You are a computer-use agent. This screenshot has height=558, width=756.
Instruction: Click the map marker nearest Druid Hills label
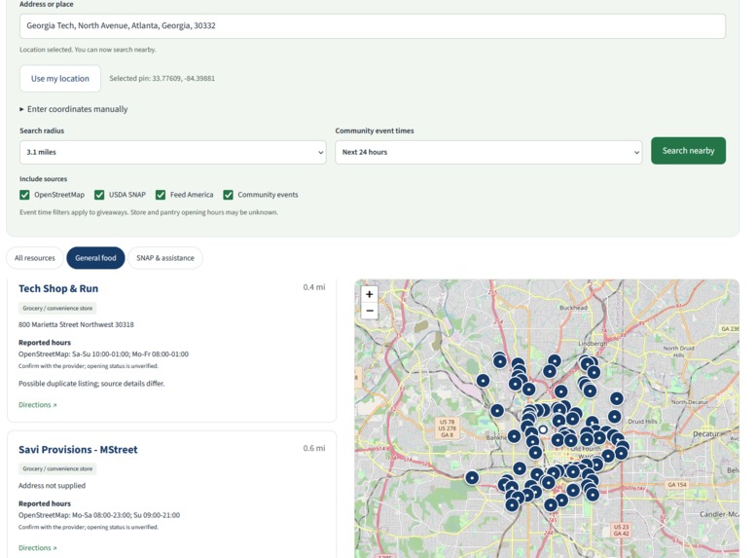click(x=614, y=417)
